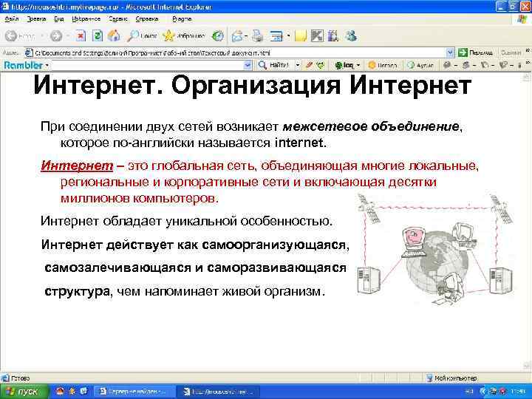Click the Windows flag logo throbber
This screenshot has width=532, height=399.
click(522, 19)
